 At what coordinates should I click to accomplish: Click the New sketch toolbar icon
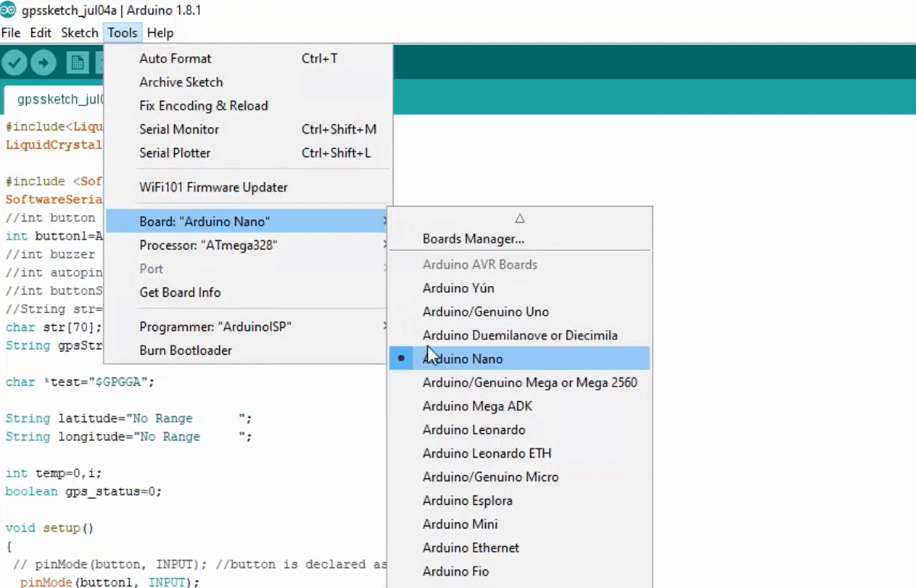click(77, 63)
